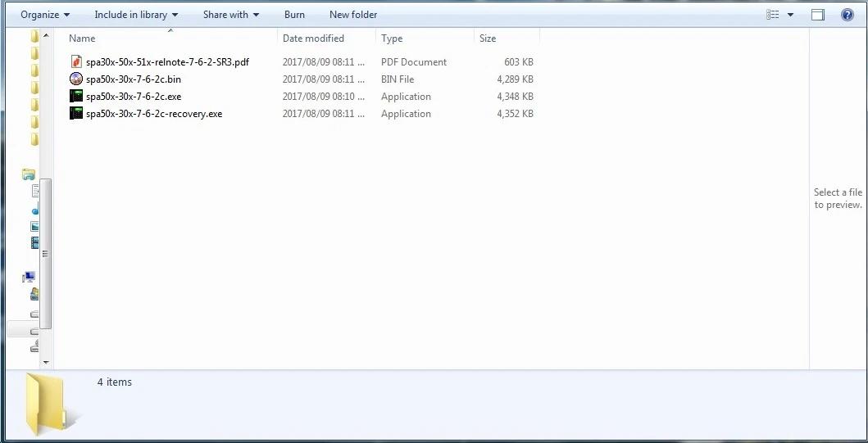
Task: Click the 2017/08/09 08:10 date cell
Action: (323, 97)
